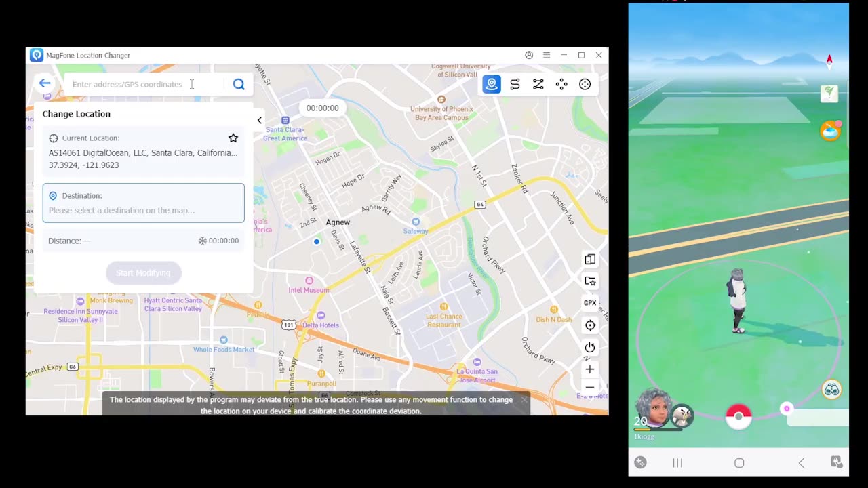Image resolution: width=868 pixels, height=488 pixels.
Task: Click the University of Phoenix map marker
Action: click(x=441, y=99)
